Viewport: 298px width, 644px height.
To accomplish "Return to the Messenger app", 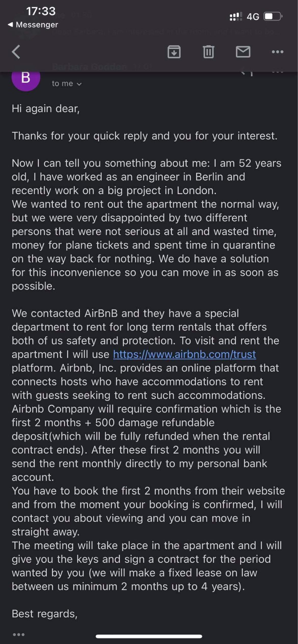I will point(33,25).
